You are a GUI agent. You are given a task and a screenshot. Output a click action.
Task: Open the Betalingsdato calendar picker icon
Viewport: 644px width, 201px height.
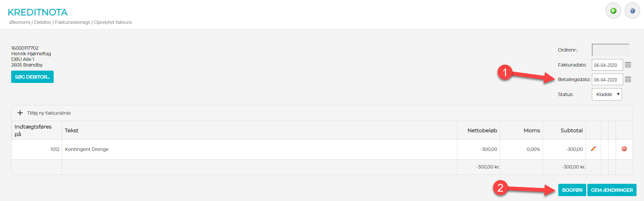click(628, 80)
